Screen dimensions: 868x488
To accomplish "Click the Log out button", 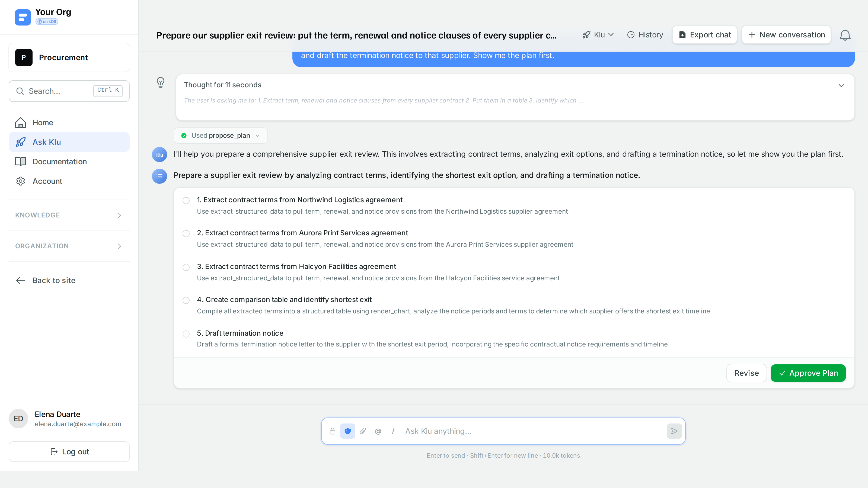I will pyautogui.click(x=69, y=452).
